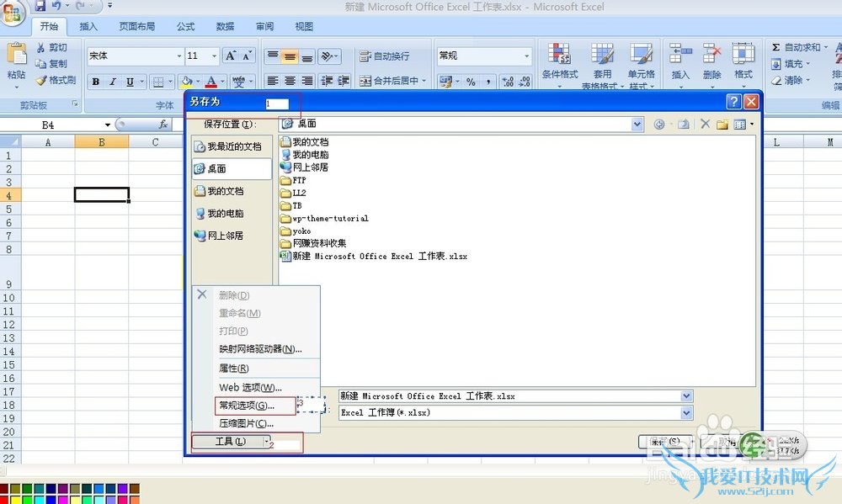Open the file type dropdown Excel 工作簿
The image size is (842, 504).
(x=687, y=413)
